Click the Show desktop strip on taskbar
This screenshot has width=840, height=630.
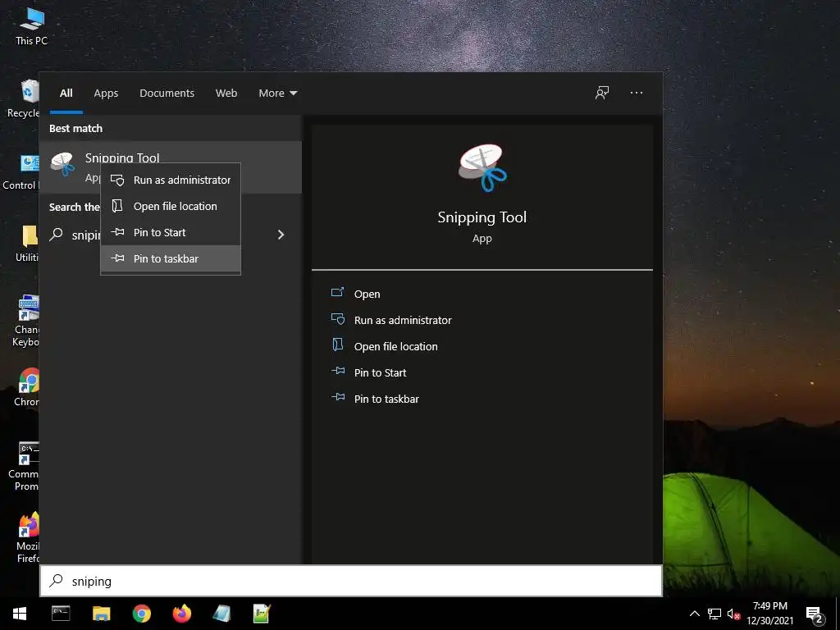838,614
